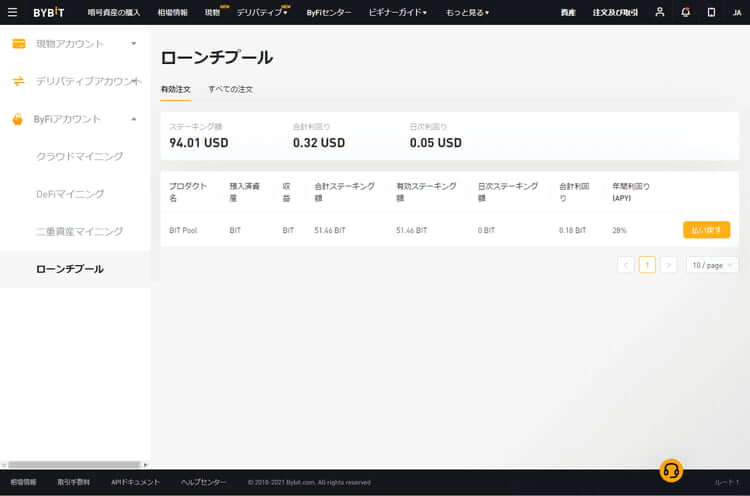Open the user profile icon
This screenshot has width=750, height=496.
[660, 12]
